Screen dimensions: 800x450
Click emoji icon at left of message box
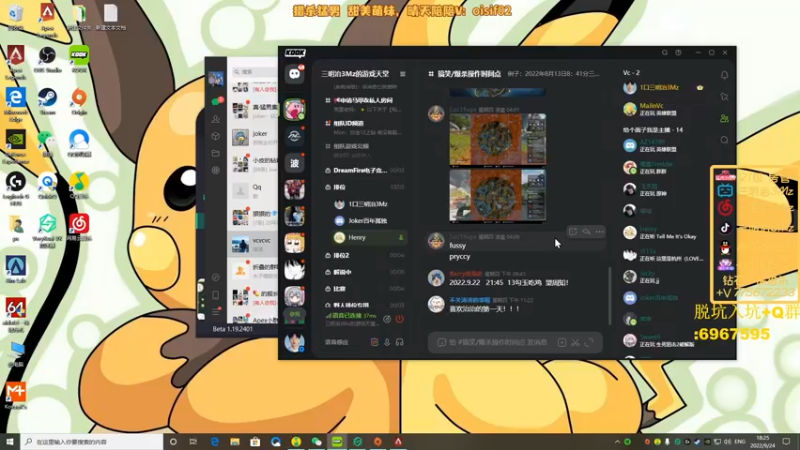(x=441, y=342)
